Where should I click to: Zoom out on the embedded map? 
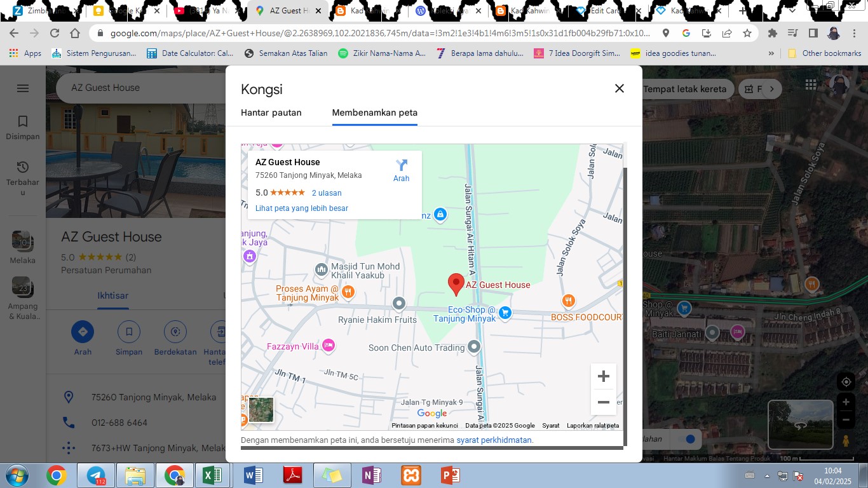point(603,402)
